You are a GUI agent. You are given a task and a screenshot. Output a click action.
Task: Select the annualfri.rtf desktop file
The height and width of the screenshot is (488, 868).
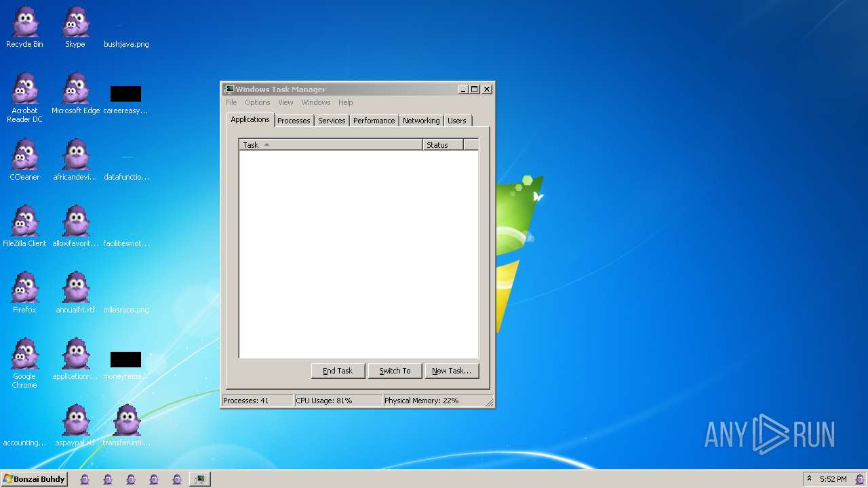coord(75,293)
